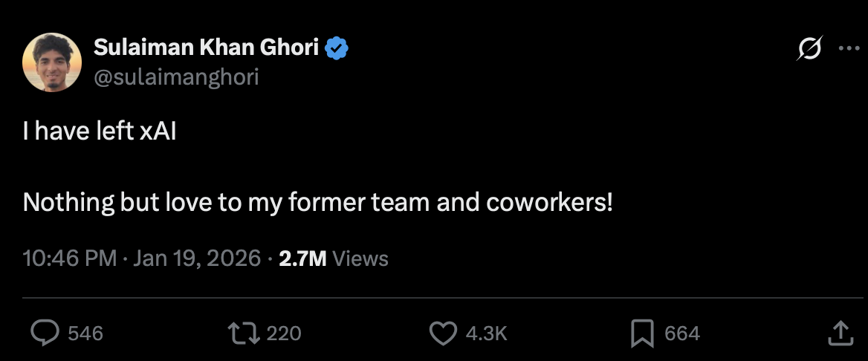This screenshot has height=361, width=868.
Task: Click the share upload arrow icon
Action: click(840, 333)
